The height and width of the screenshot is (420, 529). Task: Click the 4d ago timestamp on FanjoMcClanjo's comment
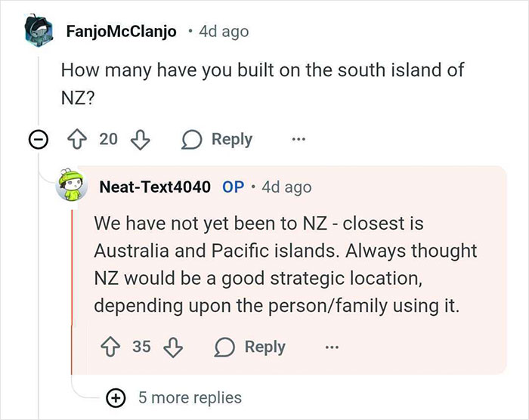point(223,32)
